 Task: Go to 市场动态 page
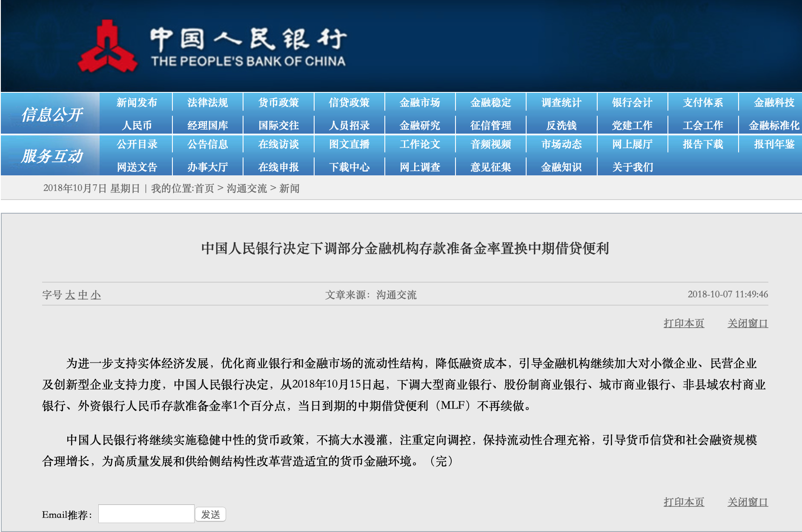click(x=561, y=144)
